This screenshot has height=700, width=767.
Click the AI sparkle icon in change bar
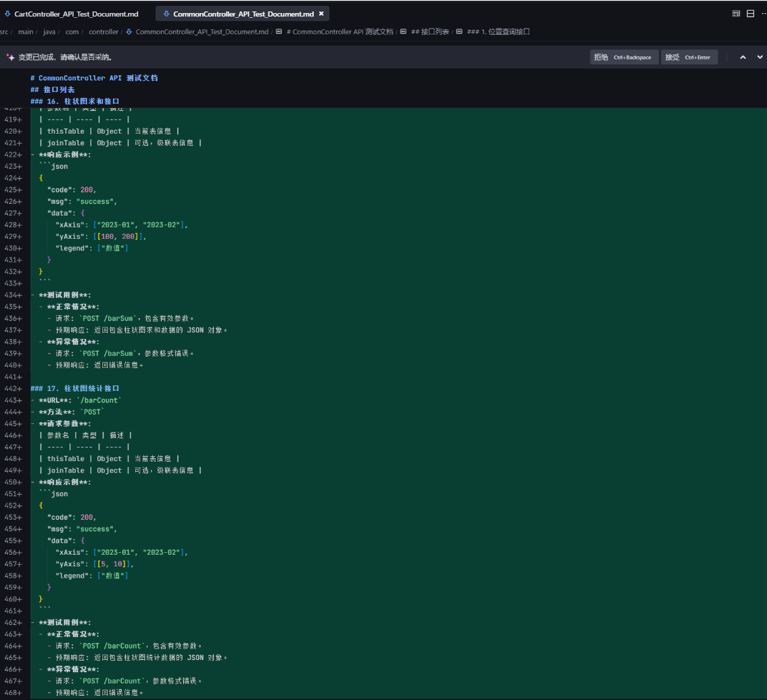10,57
